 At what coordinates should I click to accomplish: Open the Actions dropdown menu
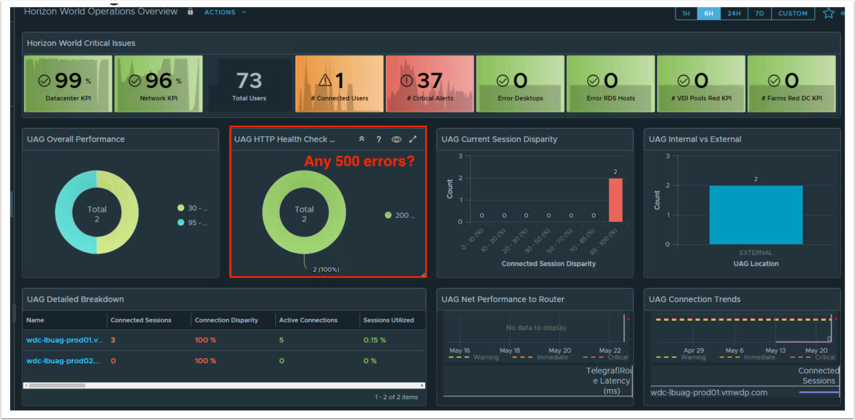225,13
